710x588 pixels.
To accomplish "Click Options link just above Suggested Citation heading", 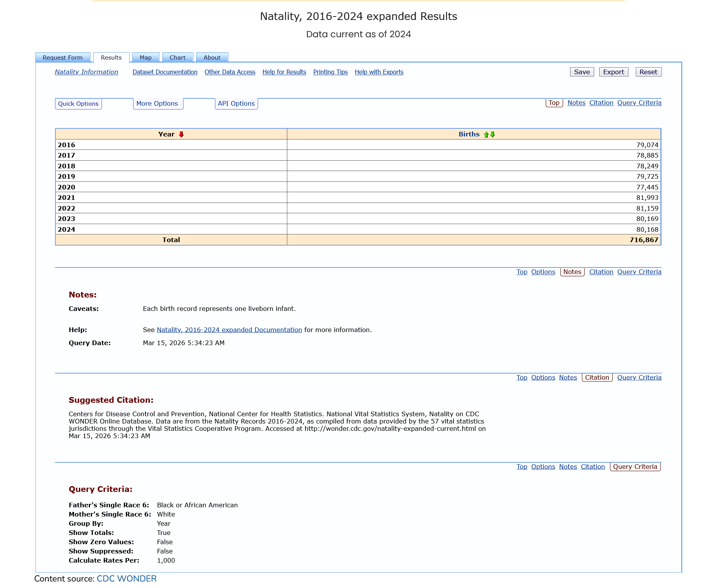I will pyautogui.click(x=543, y=377).
